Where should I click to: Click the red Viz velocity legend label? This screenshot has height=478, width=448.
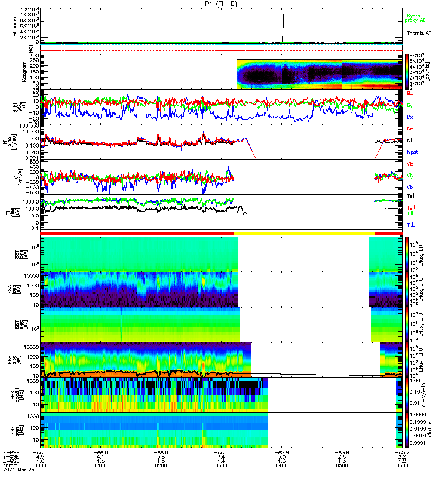point(410,164)
